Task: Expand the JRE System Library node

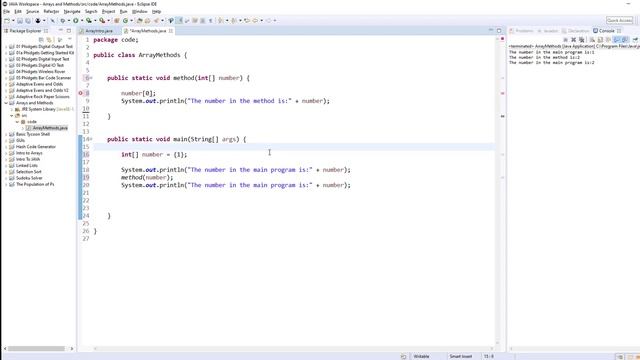Action: (12, 109)
